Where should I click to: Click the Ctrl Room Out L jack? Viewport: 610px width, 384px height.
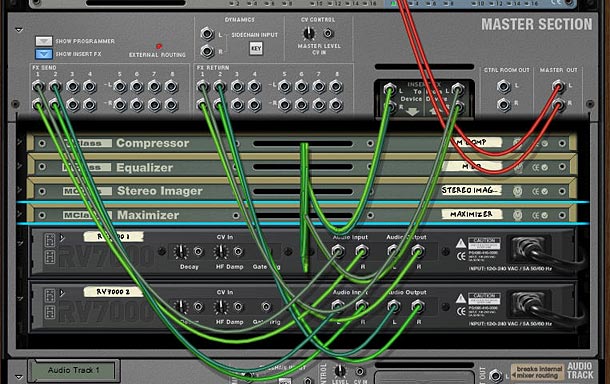tap(504, 86)
